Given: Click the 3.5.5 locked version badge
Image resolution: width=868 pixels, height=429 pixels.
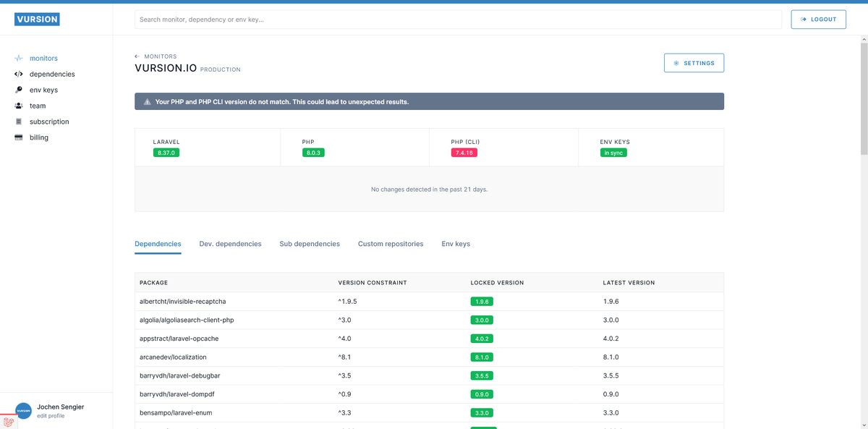Looking at the screenshot, I should (483, 376).
